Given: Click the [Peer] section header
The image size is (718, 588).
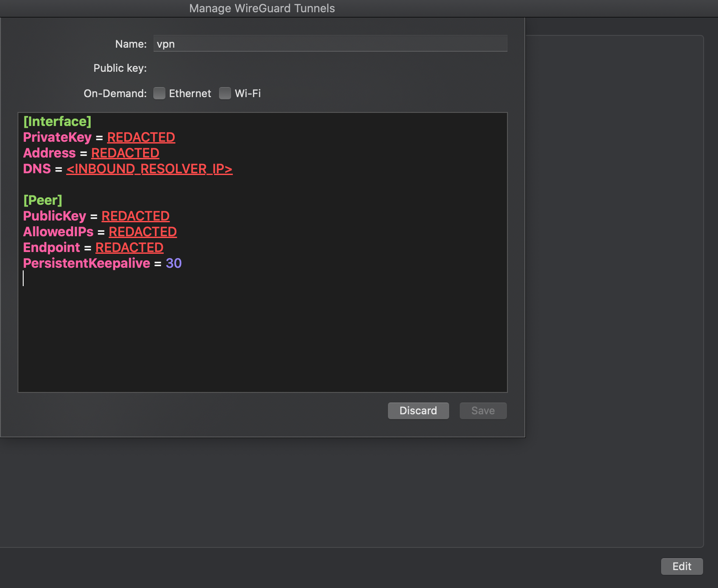Looking at the screenshot, I should click(x=43, y=200).
